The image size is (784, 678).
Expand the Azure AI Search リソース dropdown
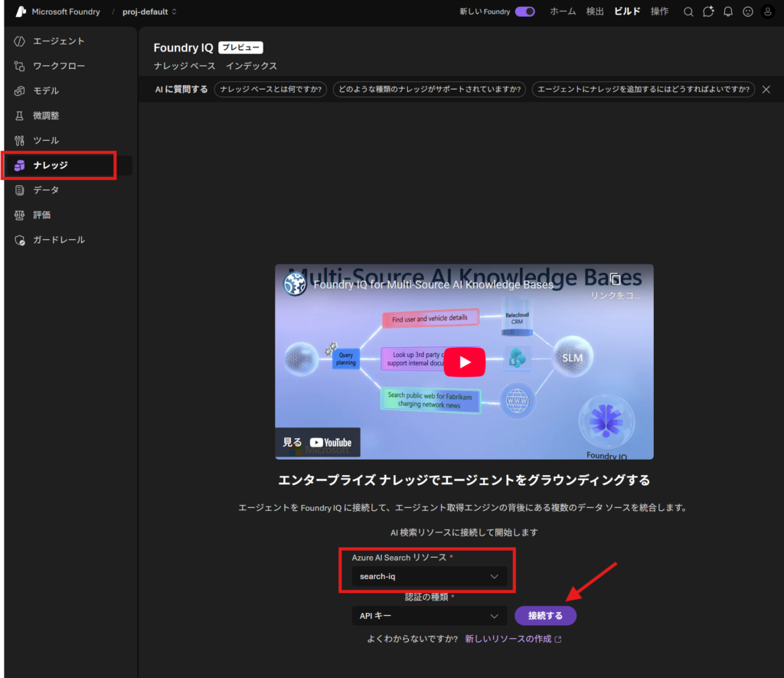[x=429, y=576]
